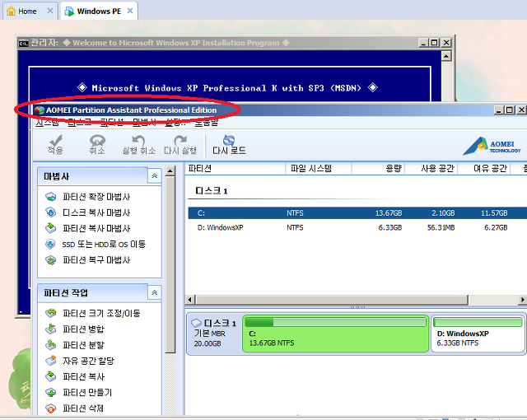Open 파티션 확장 마법사 icon in wizard panel
The image size is (527, 420).
(51, 197)
